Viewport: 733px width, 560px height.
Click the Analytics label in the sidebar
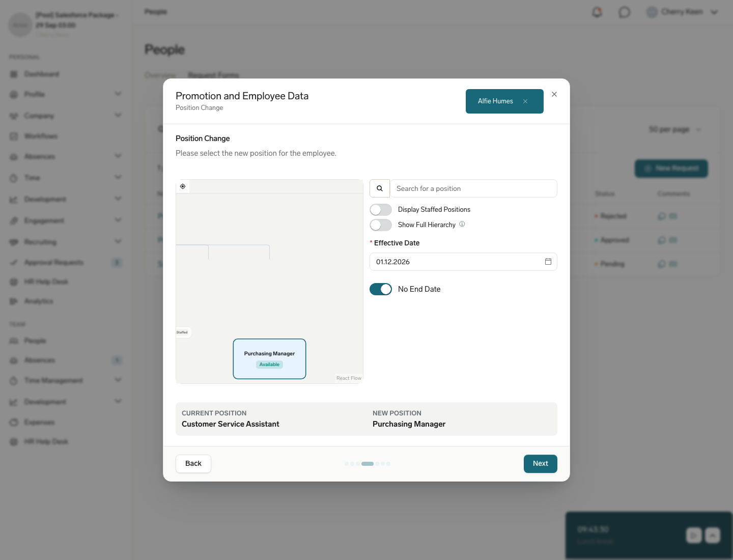[x=39, y=301]
